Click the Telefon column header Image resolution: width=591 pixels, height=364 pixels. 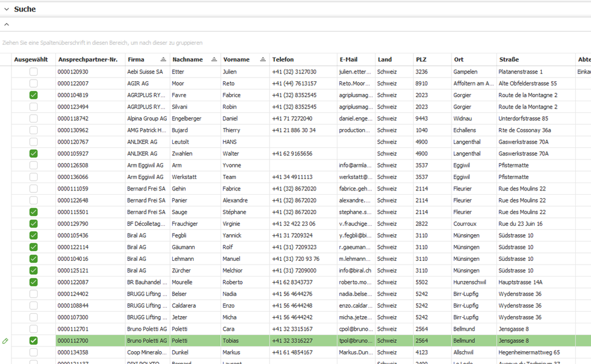pyautogui.click(x=283, y=59)
